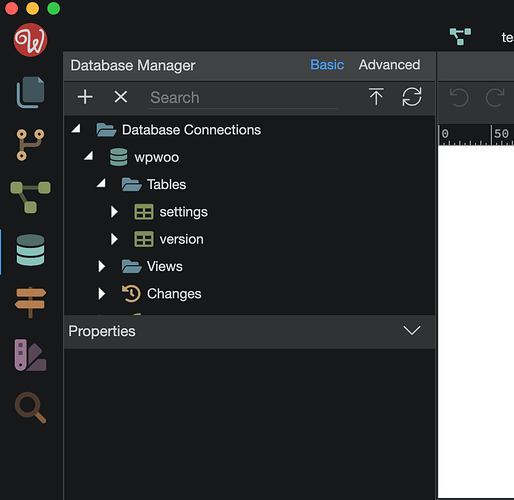Click the upward arrow apply changes icon
The width and height of the screenshot is (514, 500).
376,97
